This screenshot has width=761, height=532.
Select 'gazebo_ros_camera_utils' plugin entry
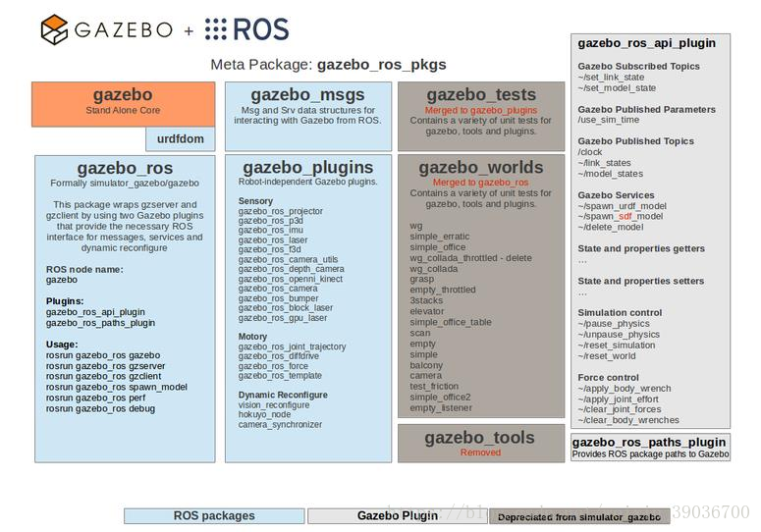(x=288, y=259)
